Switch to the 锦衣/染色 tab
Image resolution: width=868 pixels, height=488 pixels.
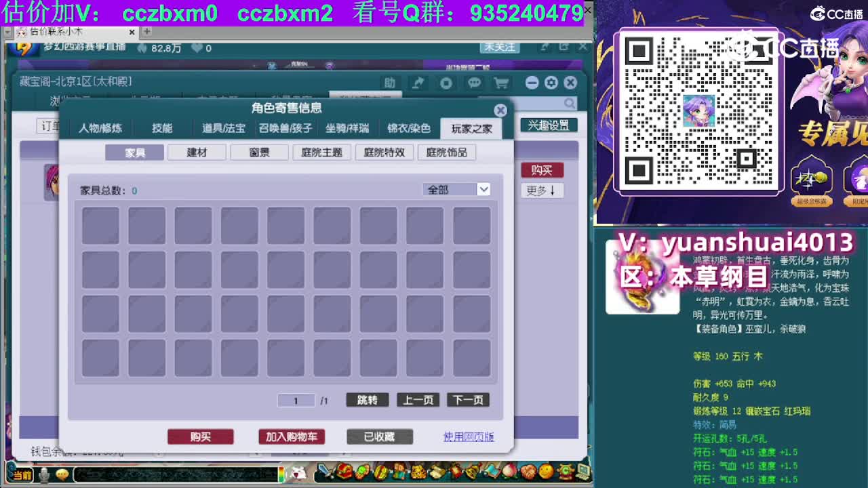[x=409, y=128]
